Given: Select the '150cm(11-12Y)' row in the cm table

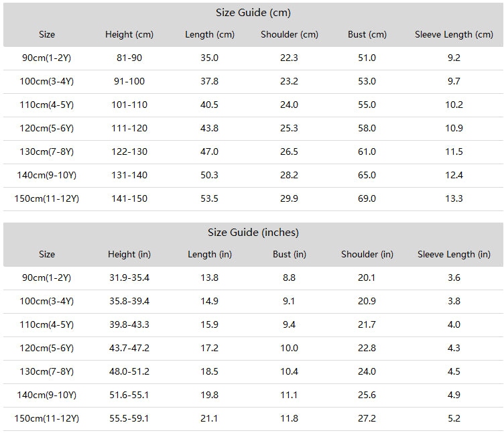Looking at the screenshot, I should pyautogui.click(x=253, y=199).
